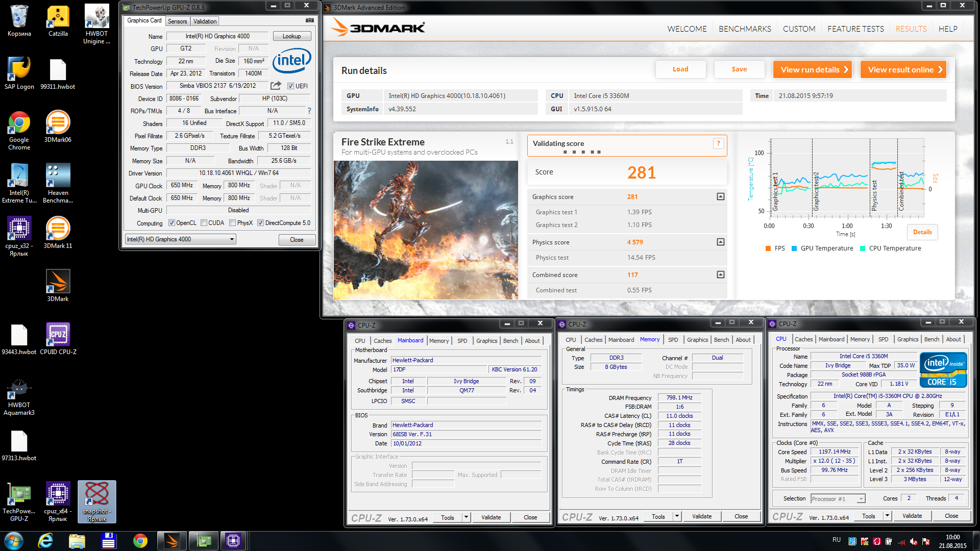Click the View run details button
Image resolution: width=980 pixels, height=551 pixels.
tap(814, 69)
